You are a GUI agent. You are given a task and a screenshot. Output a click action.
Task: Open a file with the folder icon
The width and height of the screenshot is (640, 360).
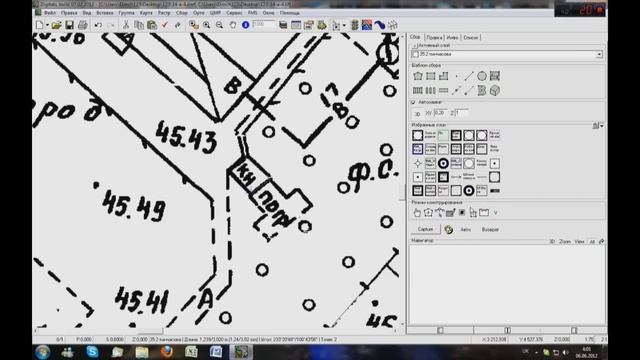click(x=56, y=25)
